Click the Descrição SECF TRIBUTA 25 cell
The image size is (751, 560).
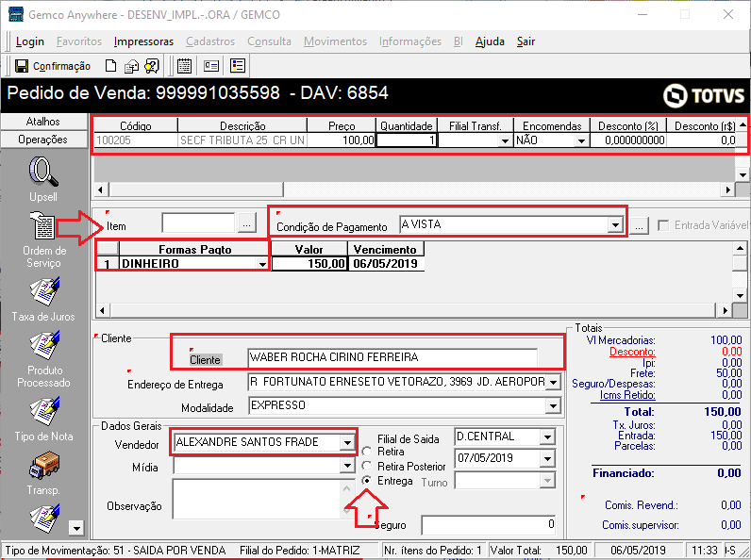tap(242, 140)
